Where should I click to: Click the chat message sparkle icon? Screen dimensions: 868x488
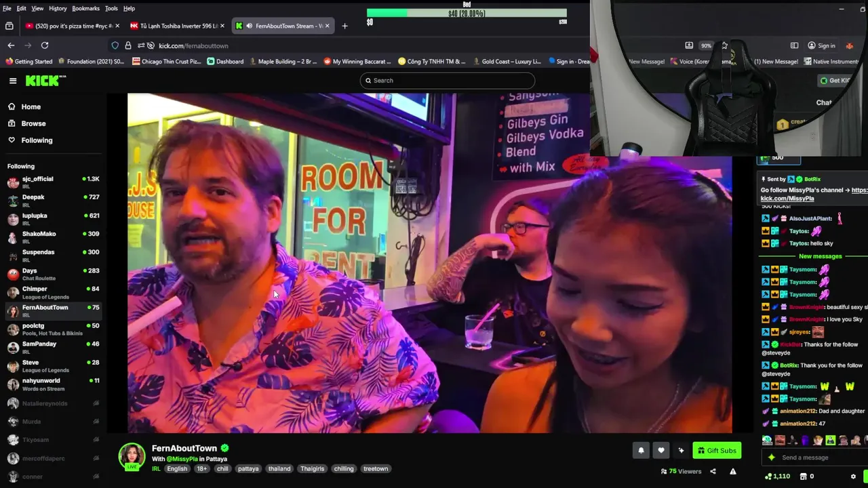coord(771,457)
